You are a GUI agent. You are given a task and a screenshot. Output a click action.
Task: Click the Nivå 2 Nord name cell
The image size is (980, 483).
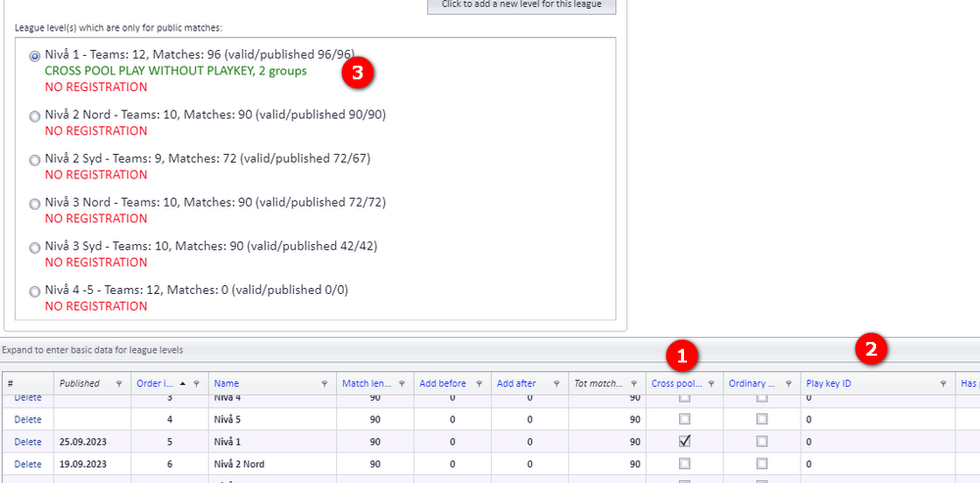(x=271, y=464)
